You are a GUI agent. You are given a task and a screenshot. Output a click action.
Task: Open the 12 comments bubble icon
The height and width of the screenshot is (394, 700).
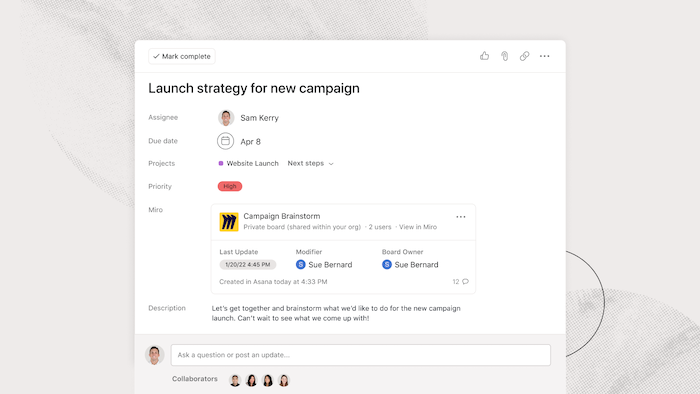coord(465,282)
